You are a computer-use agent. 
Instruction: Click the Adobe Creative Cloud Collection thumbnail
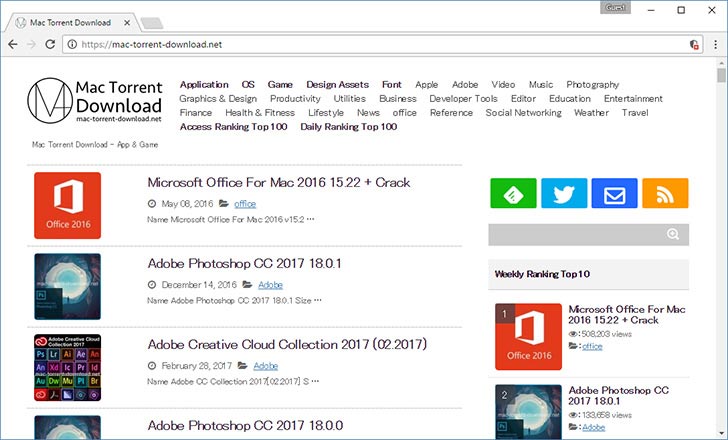pos(67,368)
